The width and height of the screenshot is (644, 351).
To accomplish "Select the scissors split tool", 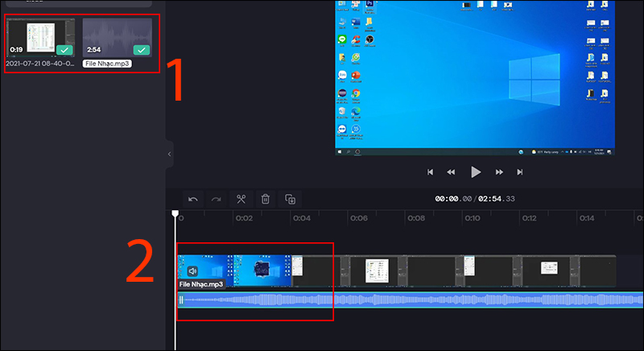I will point(241,200).
